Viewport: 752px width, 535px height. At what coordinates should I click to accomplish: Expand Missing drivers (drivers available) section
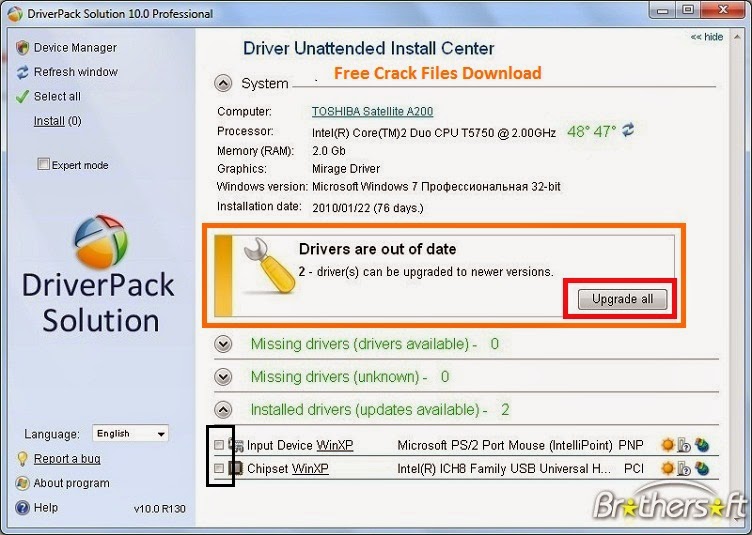[x=223, y=344]
